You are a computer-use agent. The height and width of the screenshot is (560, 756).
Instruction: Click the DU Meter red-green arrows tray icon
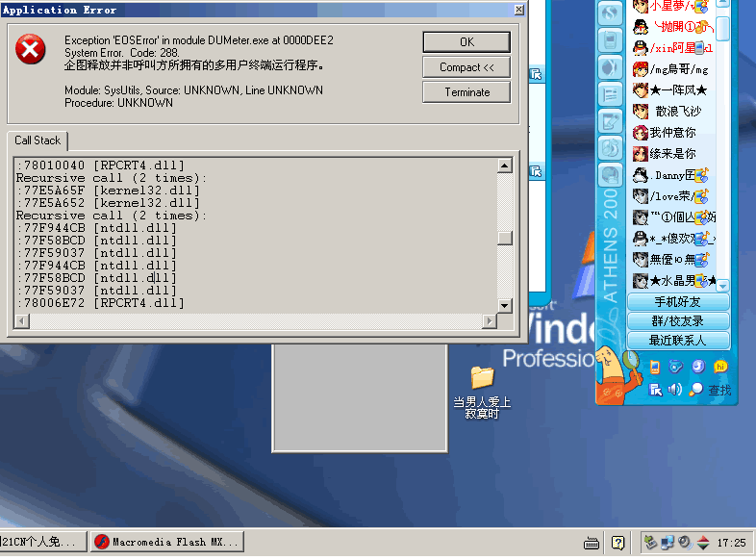703,543
